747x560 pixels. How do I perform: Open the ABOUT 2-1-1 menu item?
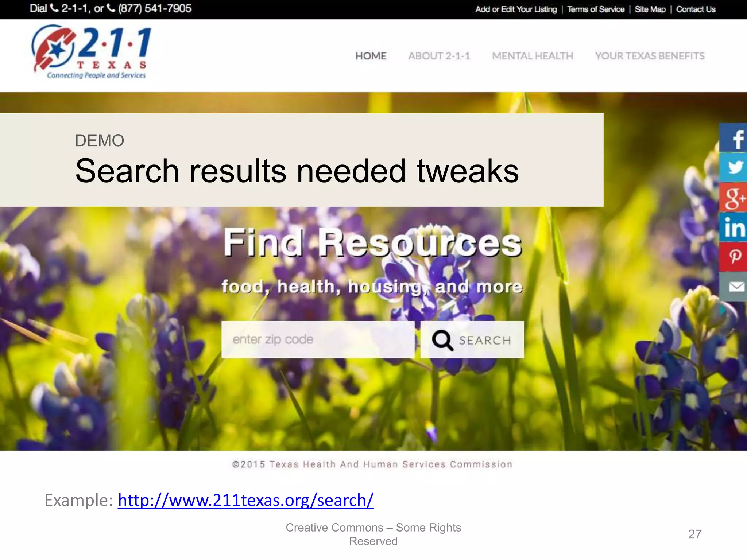(439, 56)
